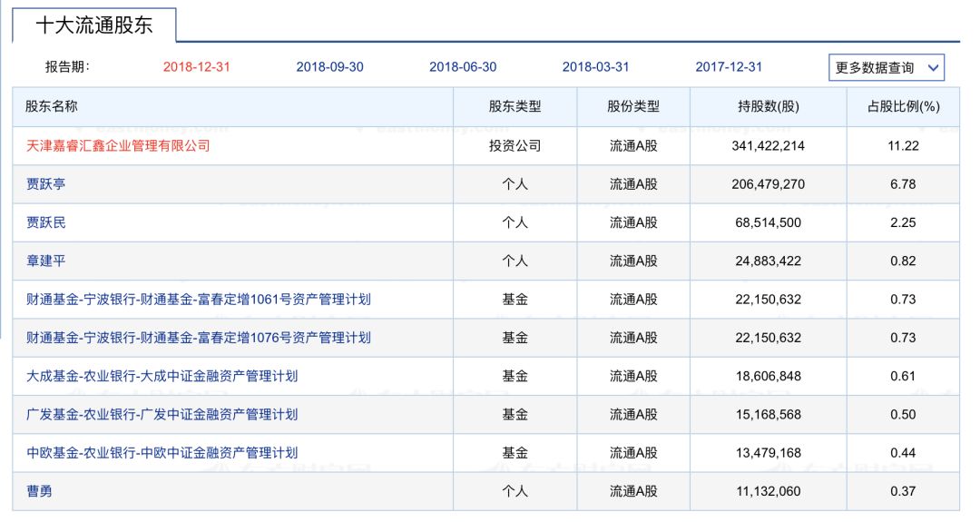Viewport: 980px width, 522px height.
Task: Open shareholder link 章建平
Action: point(45,261)
